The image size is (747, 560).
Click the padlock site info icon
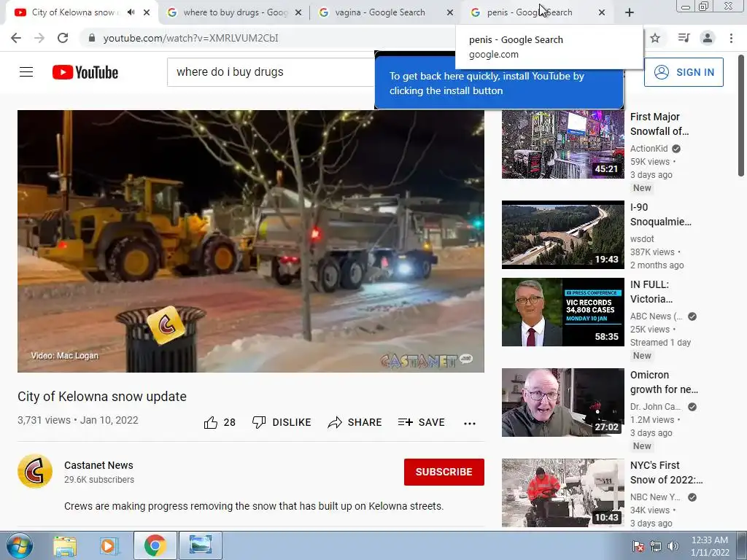[x=92, y=38]
